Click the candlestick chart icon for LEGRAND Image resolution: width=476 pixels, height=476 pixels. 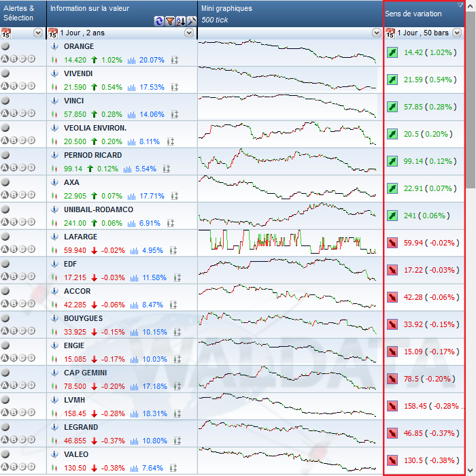[x=54, y=441]
